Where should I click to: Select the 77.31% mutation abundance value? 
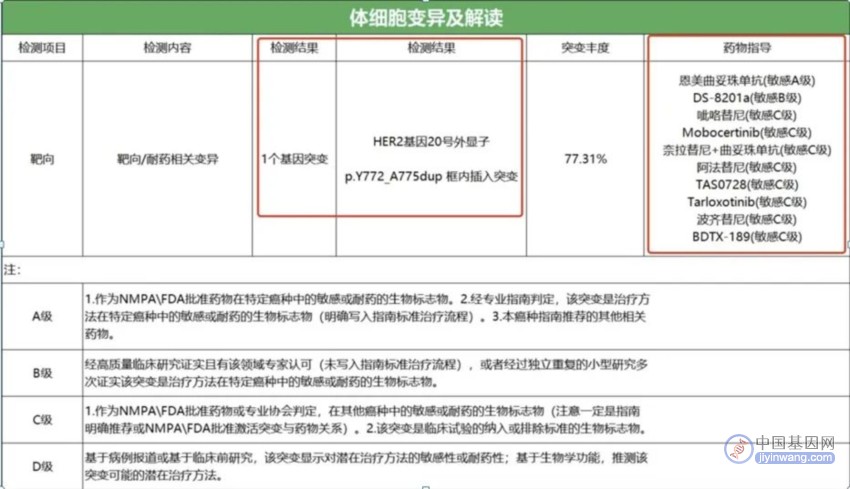(585, 159)
